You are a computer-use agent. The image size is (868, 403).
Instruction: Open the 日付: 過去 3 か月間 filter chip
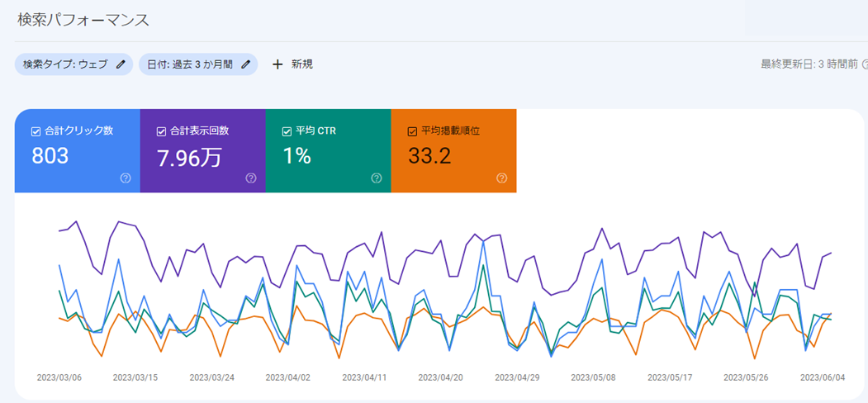198,64
